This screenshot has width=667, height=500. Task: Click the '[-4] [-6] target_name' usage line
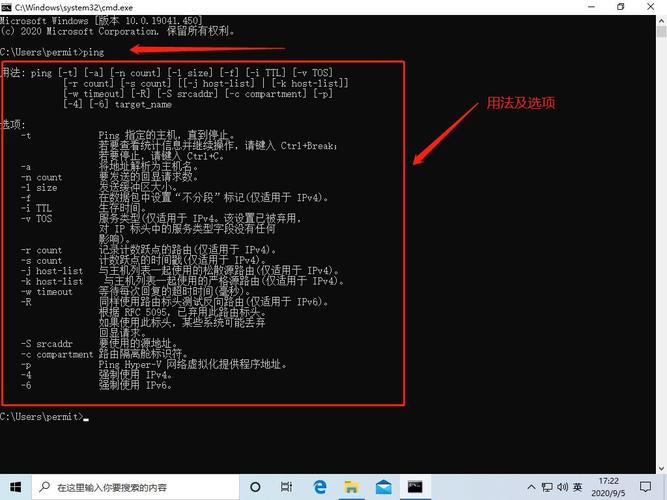[117, 104]
